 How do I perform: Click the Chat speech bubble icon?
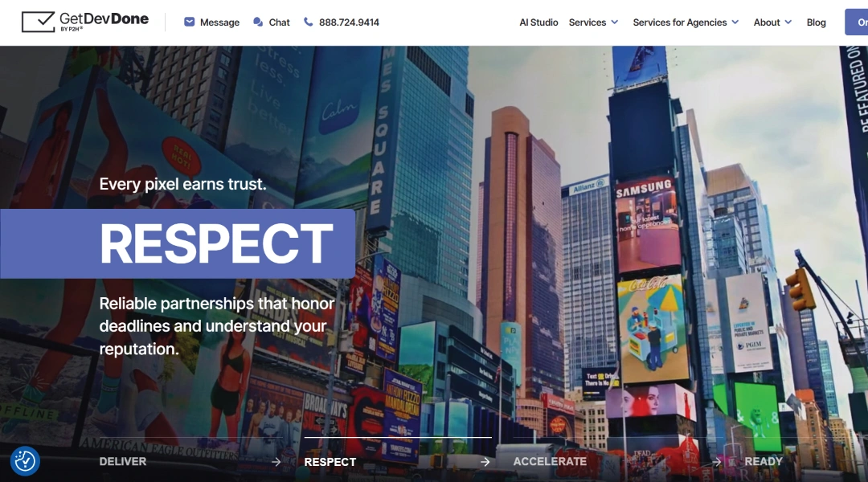(258, 22)
